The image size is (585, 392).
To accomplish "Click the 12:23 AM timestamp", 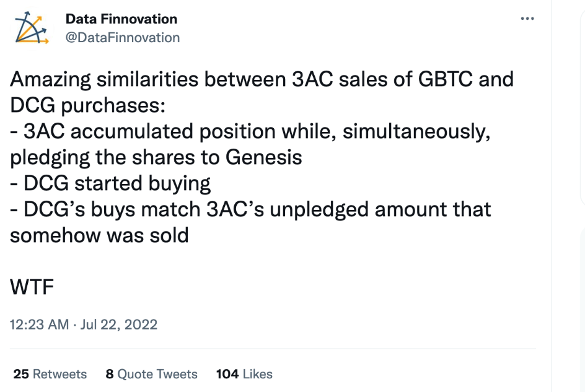I will pos(39,324).
